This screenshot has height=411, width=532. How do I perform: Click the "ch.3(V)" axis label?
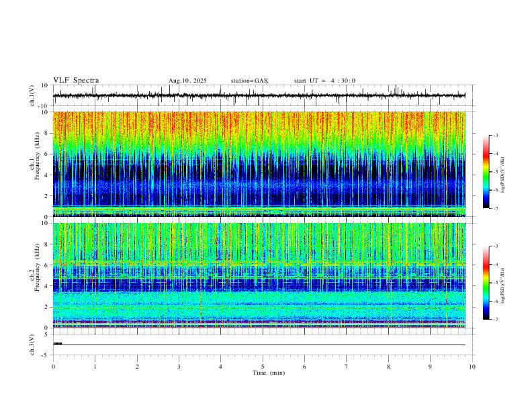pos(32,345)
